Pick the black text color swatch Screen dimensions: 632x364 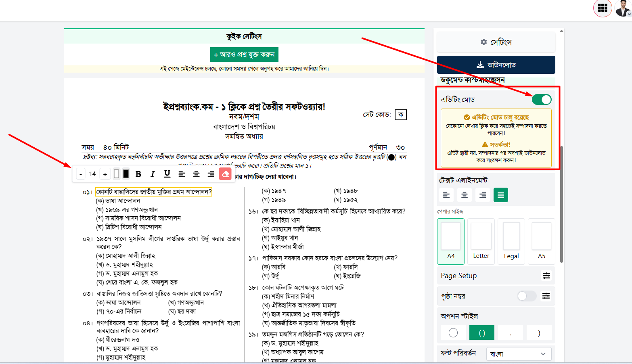click(x=126, y=174)
